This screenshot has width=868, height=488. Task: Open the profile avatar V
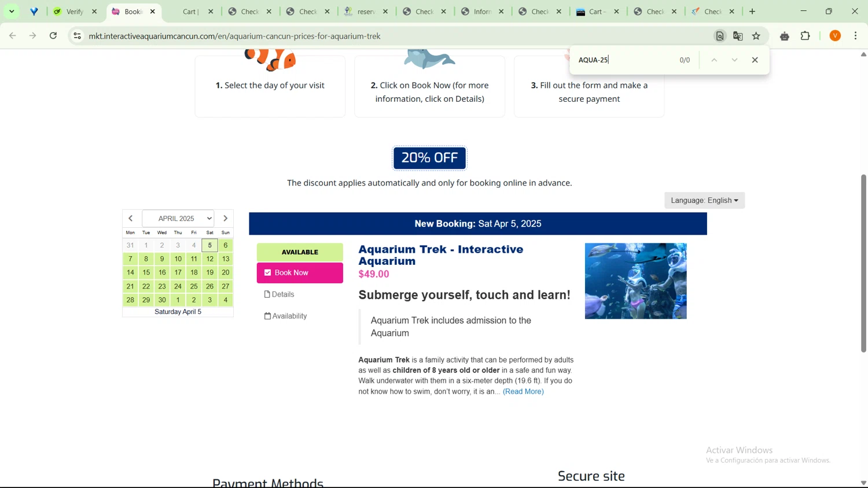tap(835, 36)
